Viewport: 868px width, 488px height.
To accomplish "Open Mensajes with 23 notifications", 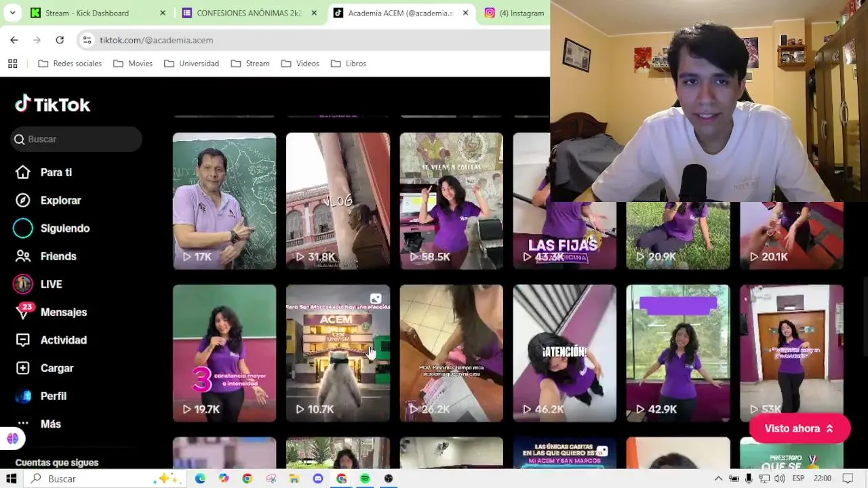I will [51, 312].
